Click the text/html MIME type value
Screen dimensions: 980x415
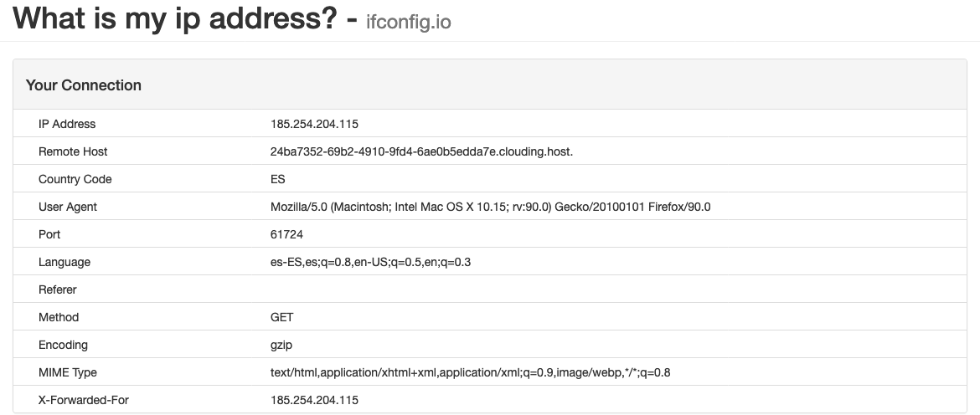tap(471, 372)
